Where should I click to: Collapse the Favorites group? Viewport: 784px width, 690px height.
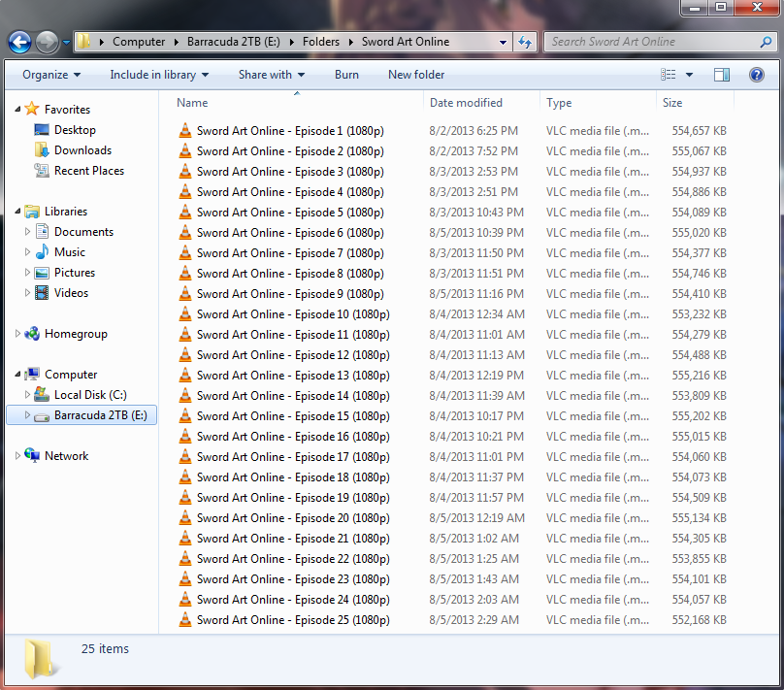[x=17, y=109]
